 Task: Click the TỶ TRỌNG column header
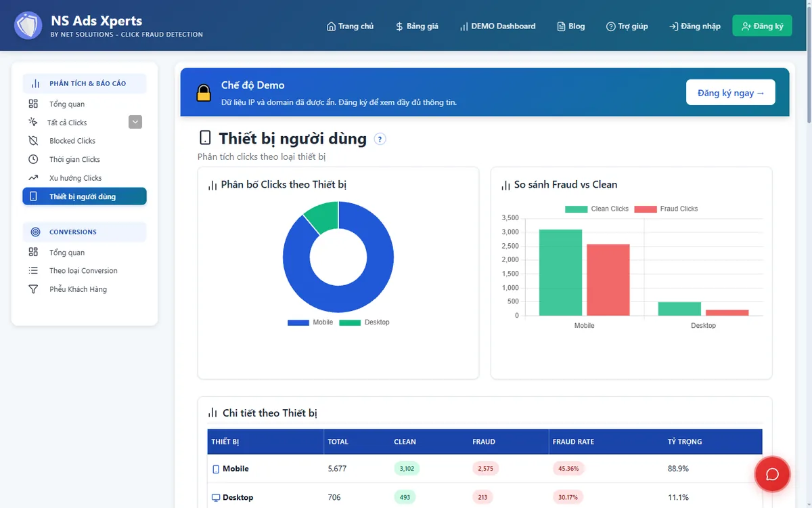click(685, 442)
